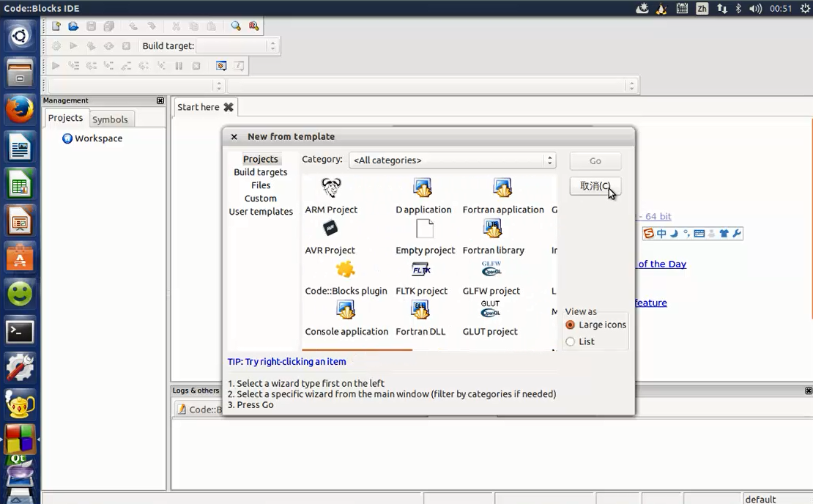Click the Open file toolbar icon

point(73,26)
